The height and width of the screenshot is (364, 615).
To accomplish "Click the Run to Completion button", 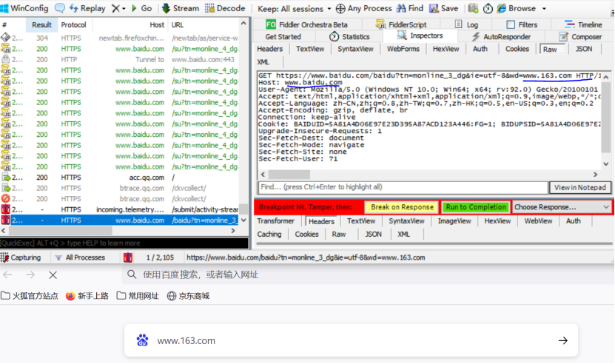I will click(x=476, y=207).
